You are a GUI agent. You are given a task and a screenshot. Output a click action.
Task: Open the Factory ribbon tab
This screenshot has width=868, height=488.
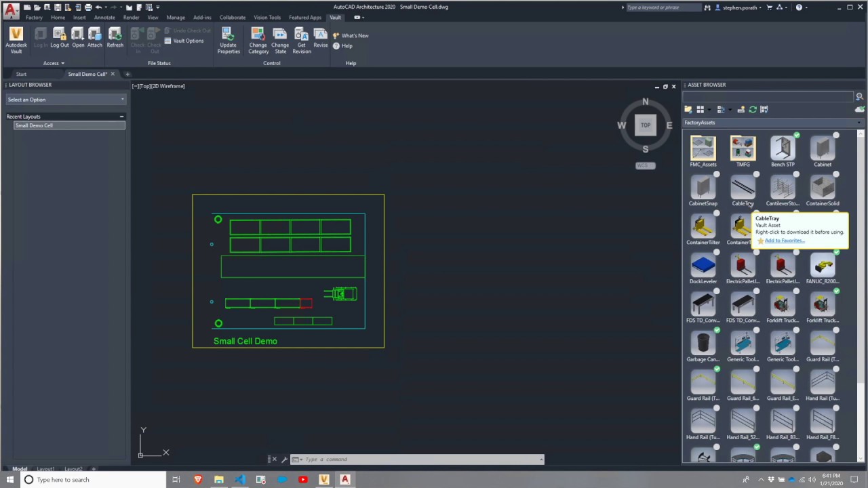[x=34, y=18]
